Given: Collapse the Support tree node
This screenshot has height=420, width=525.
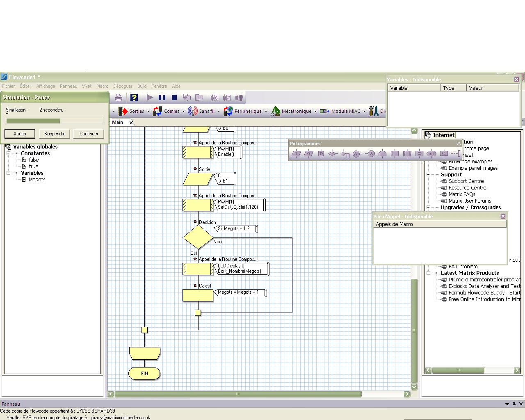Looking at the screenshot, I should tap(429, 175).
